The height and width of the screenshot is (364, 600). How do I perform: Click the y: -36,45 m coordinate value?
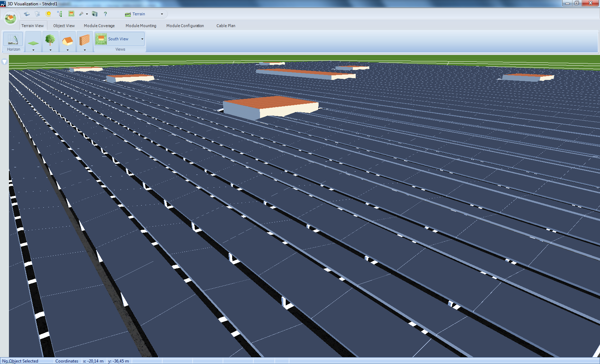119,361
